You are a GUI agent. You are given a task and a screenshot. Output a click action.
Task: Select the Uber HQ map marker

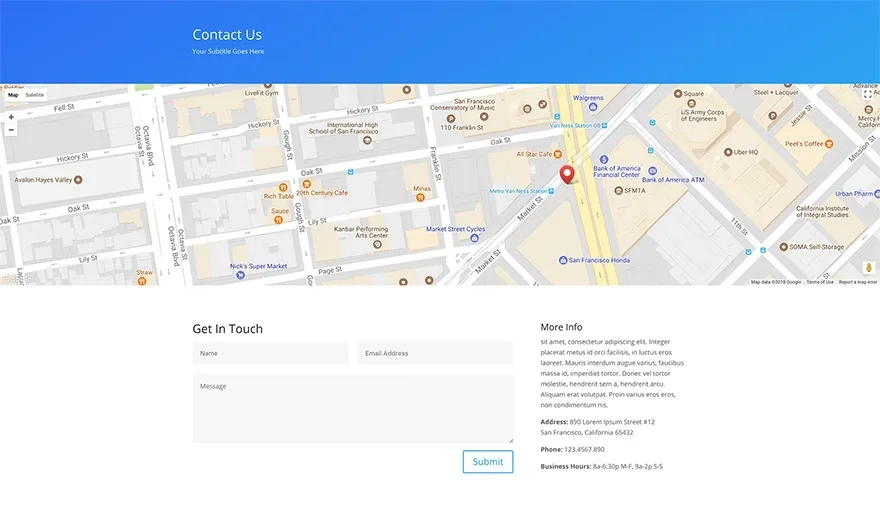click(x=728, y=152)
